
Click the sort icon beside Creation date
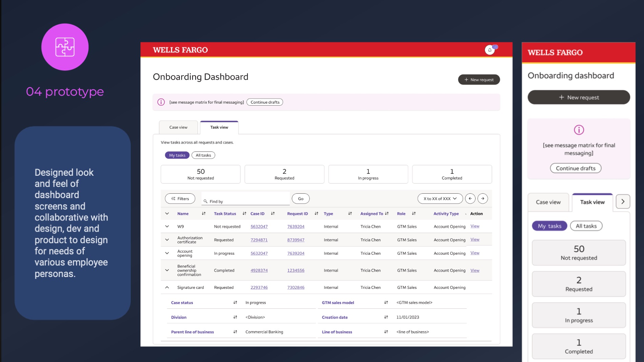coord(386,317)
